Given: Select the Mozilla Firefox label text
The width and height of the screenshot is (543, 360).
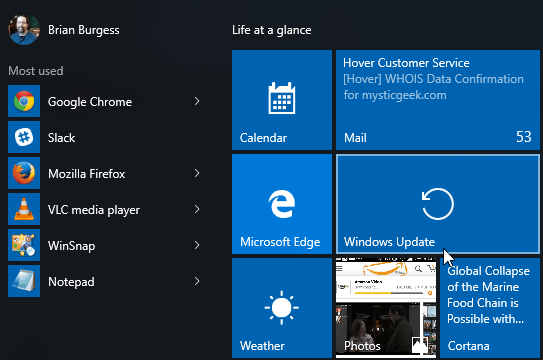Looking at the screenshot, I should [x=87, y=174].
